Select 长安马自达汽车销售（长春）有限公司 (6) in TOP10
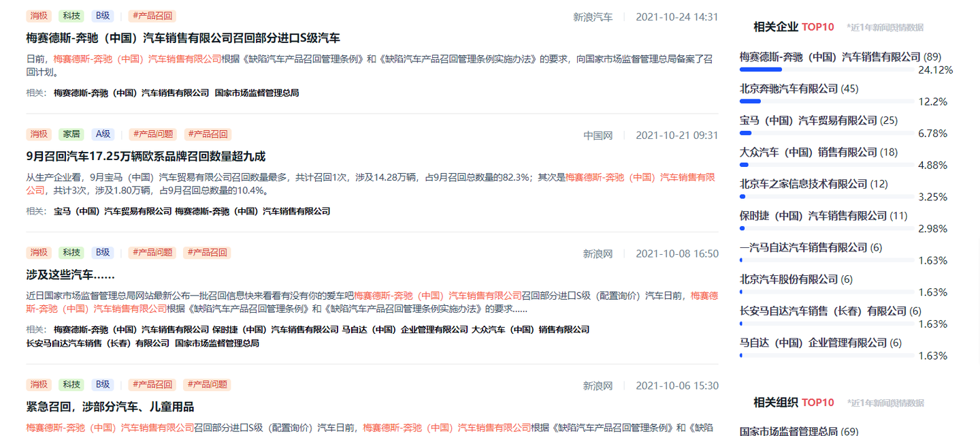The height and width of the screenshot is (436, 980). 831,311
